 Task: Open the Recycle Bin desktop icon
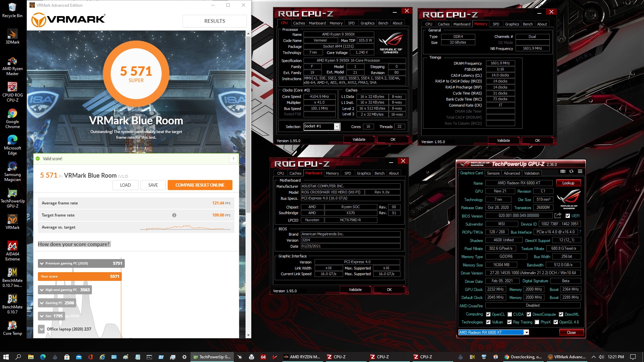click(12, 10)
